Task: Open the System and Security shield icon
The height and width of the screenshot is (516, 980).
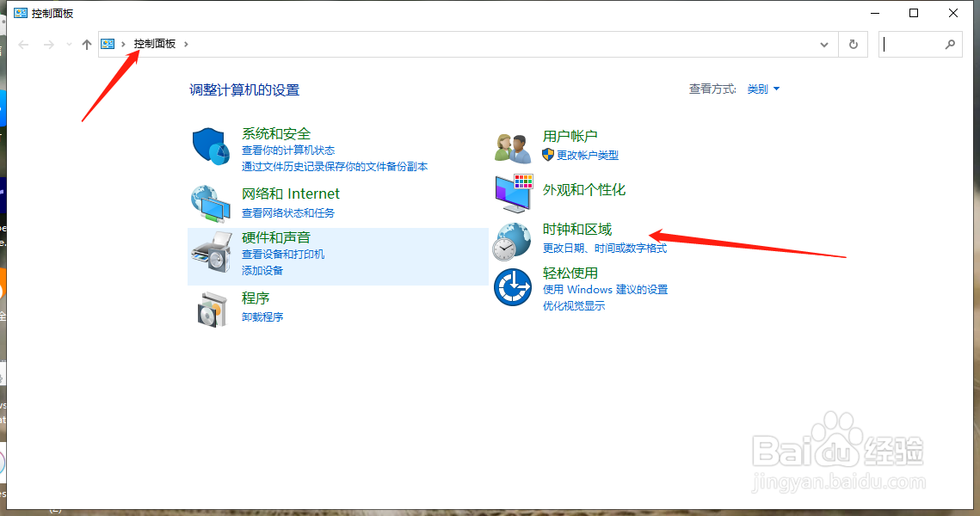Action: pos(211,147)
